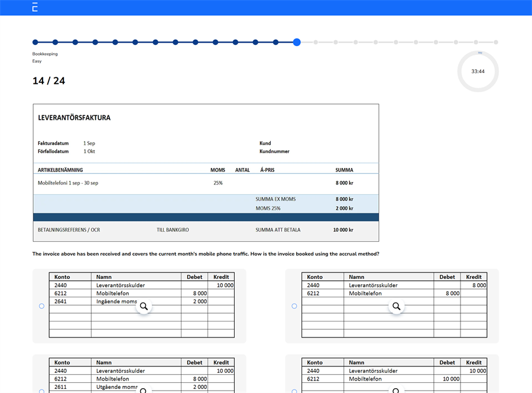Click the 14 / 24 question counter heading
This screenshot has height=393, width=532.
click(x=48, y=80)
